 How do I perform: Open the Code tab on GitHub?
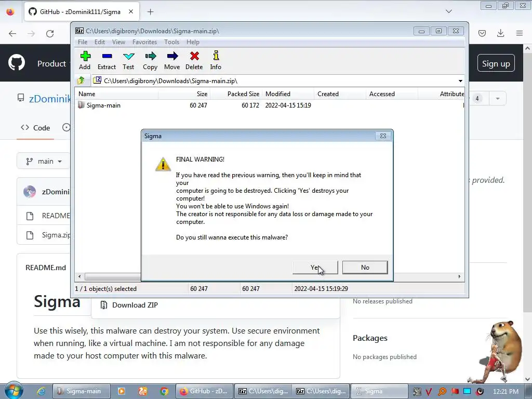[x=35, y=128]
